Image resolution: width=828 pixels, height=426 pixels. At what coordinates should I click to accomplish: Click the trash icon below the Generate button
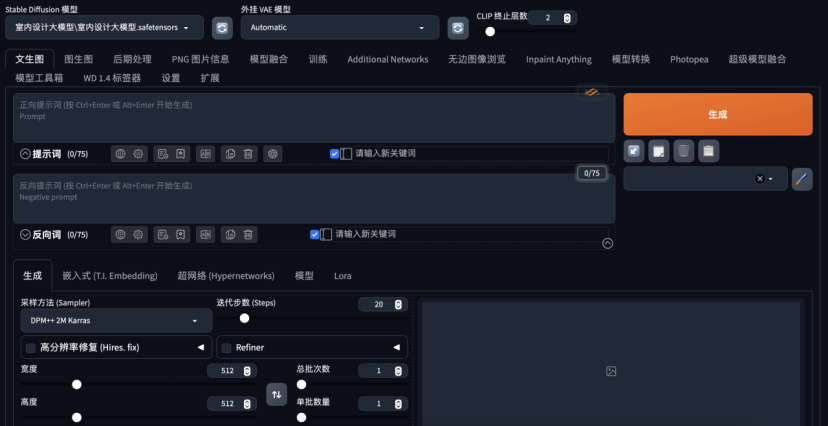pos(684,151)
